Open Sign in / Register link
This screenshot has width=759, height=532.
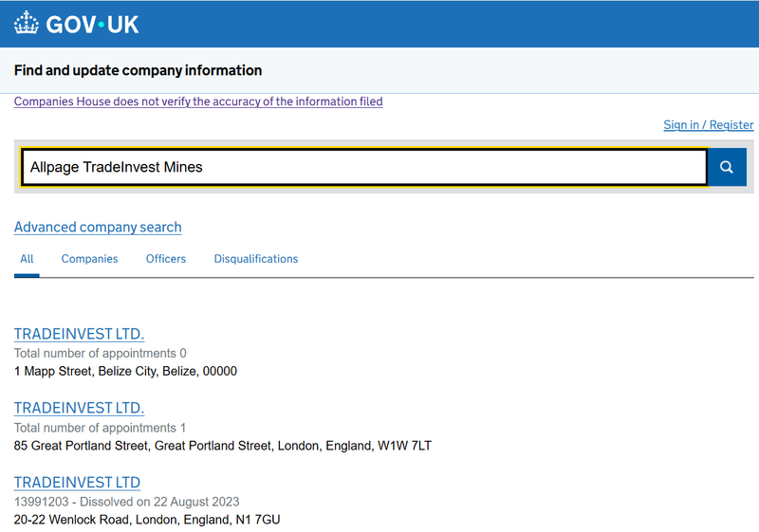tap(708, 125)
